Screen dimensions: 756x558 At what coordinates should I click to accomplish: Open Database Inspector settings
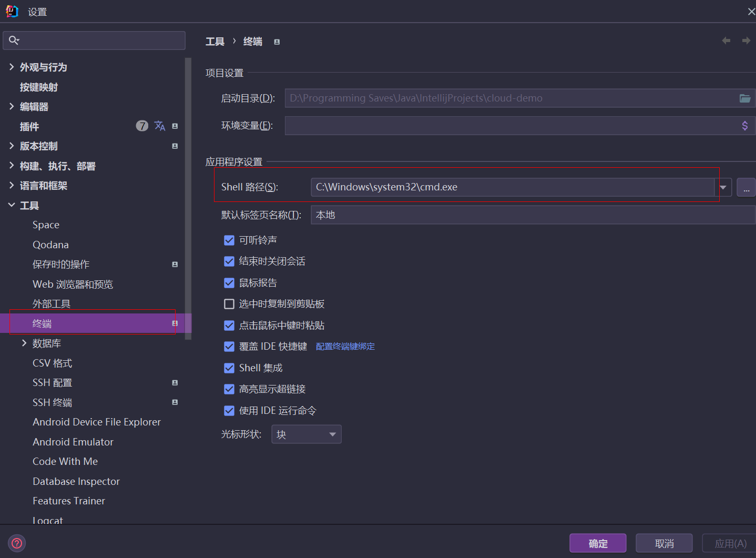coord(76,481)
